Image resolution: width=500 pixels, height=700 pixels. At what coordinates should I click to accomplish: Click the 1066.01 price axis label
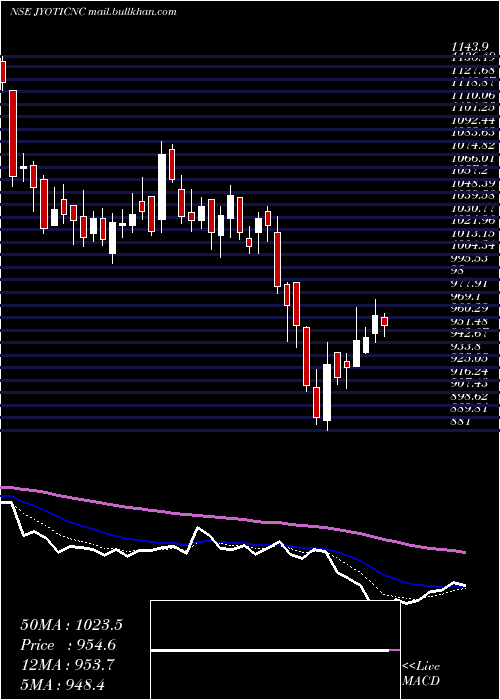click(x=470, y=158)
